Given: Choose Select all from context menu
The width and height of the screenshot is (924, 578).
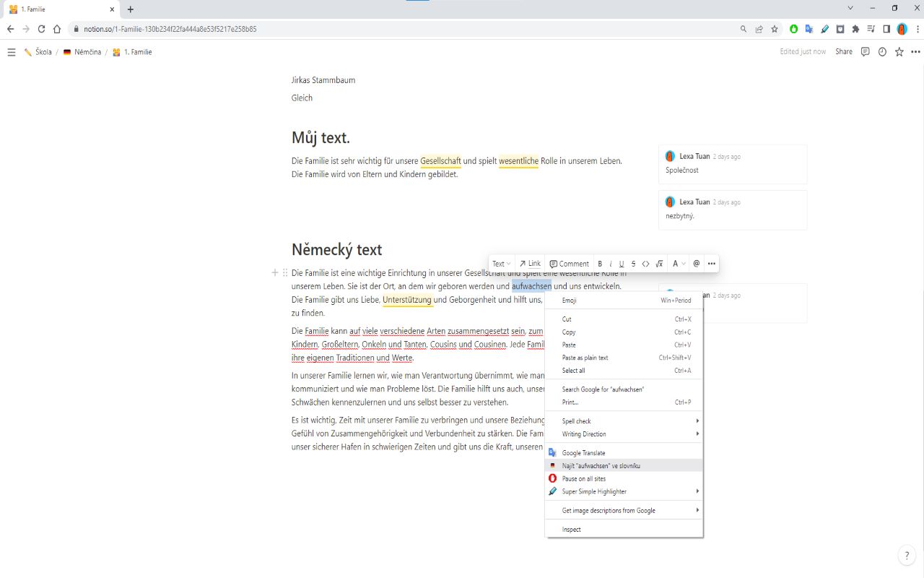Looking at the screenshot, I should click(624, 371).
